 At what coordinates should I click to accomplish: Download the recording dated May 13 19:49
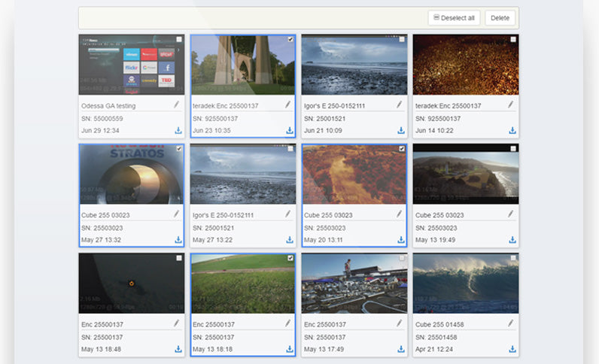(x=512, y=240)
